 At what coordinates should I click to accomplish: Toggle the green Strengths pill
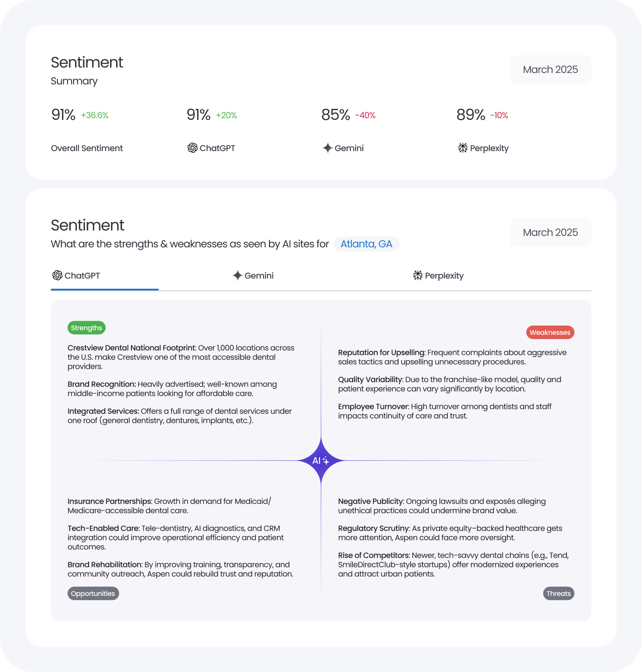(x=86, y=328)
